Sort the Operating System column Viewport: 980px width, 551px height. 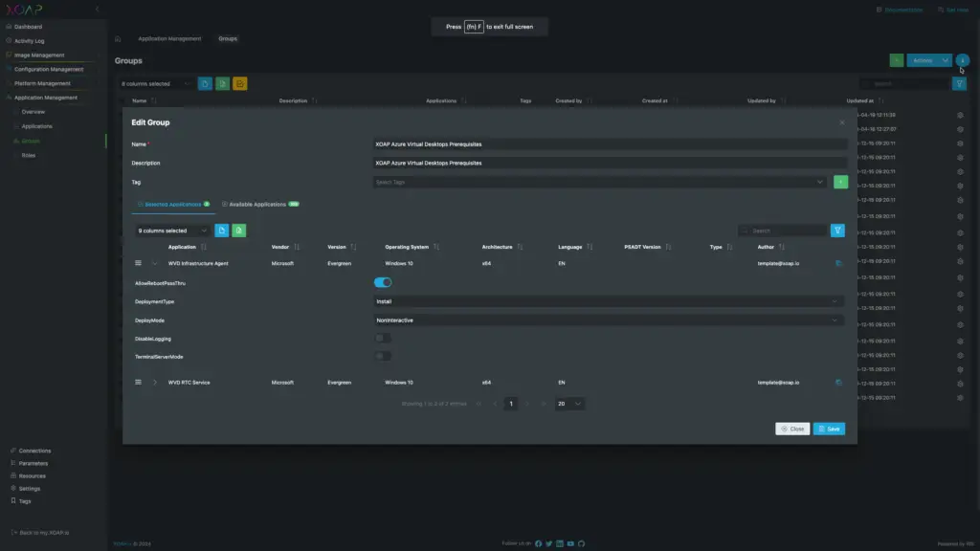pos(436,247)
